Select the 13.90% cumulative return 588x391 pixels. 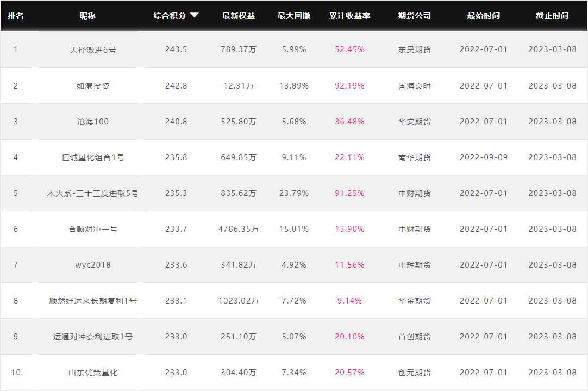click(x=349, y=229)
